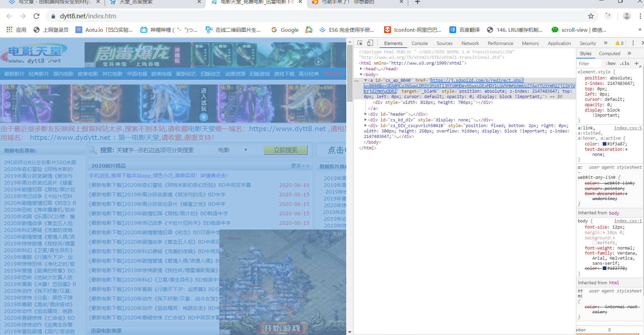Viewport: 644px width, 335px height.
Task: Expand the head element node
Action: (x=361, y=69)
